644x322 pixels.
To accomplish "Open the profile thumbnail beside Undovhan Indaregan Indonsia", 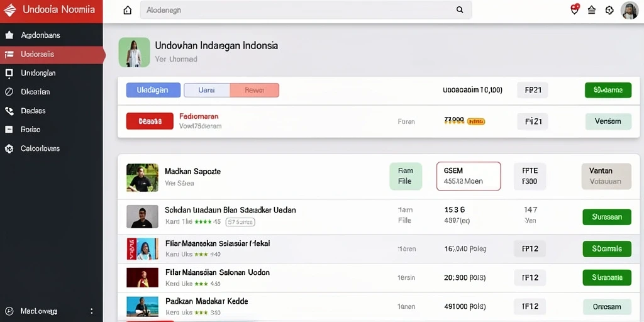I will pos(135,52).
